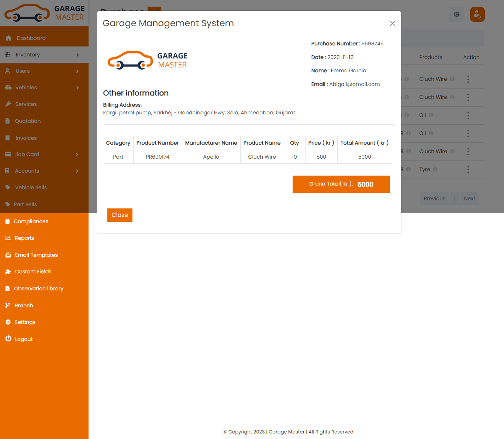Click the Reports chart icon
This screenshot has width=504, height=439.
8,238
